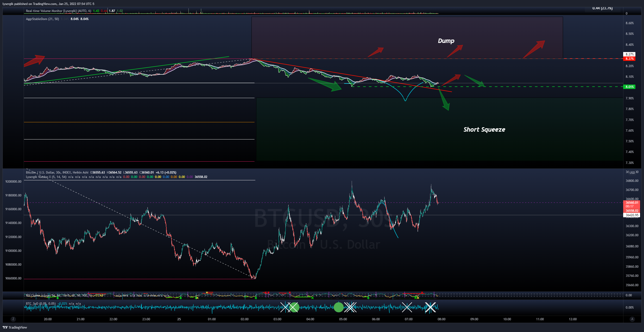Screen dimensions: 644x332
Task: Click the 35660.00 value on the price scale
Action: (632, 285)
